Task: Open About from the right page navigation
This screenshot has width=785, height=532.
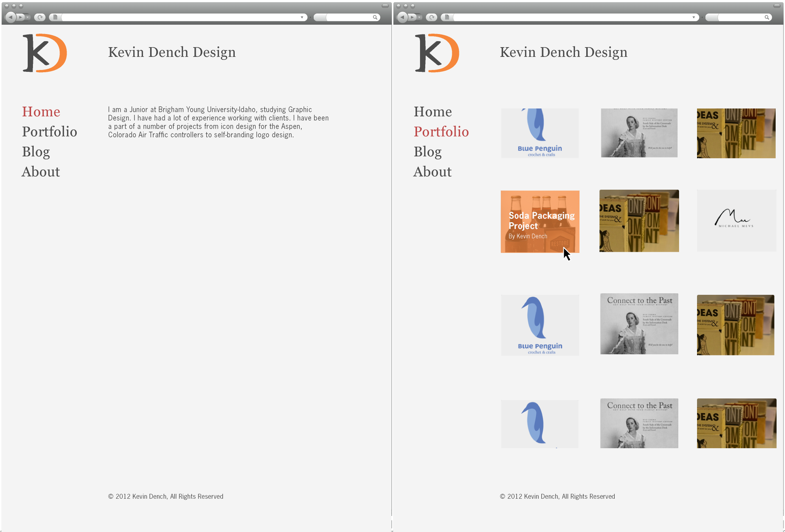Action: coord(432,172)
